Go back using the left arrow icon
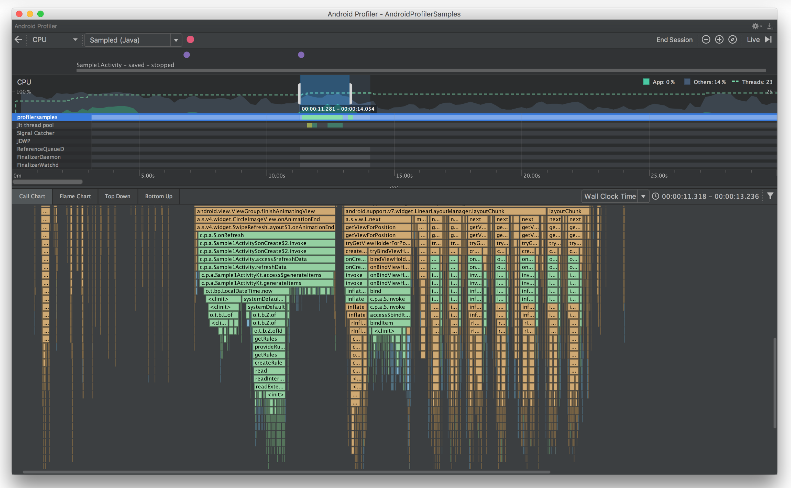791x488 pixels. tap(19, 39)
